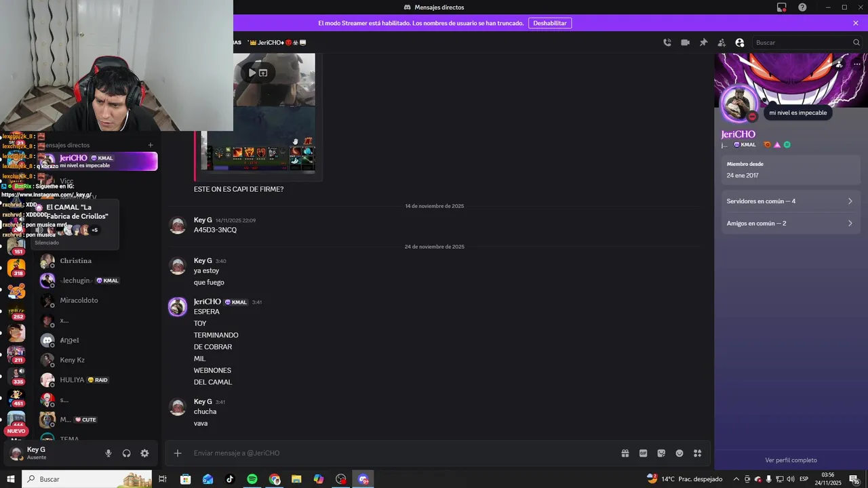The height and width of the screenshot is (488, 868).
Task: Open the profile more options ellipsis
Action: [857, 64]
